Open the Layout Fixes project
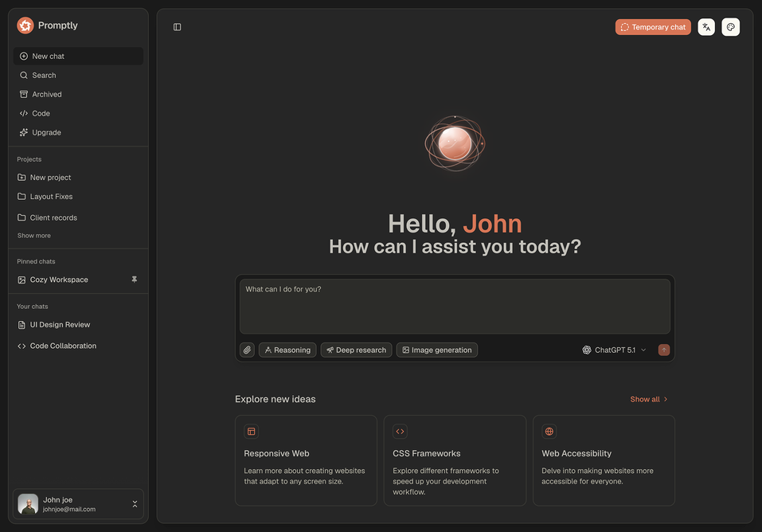 click(x=78, y=197)
